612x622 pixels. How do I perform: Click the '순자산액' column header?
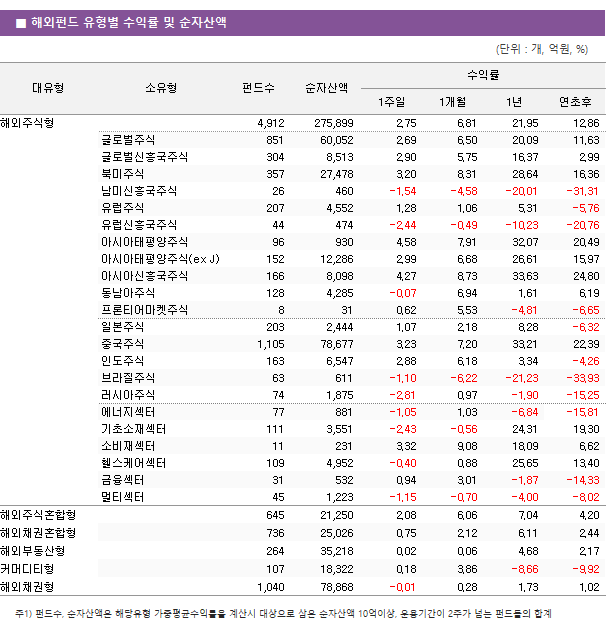pos(326,88)
